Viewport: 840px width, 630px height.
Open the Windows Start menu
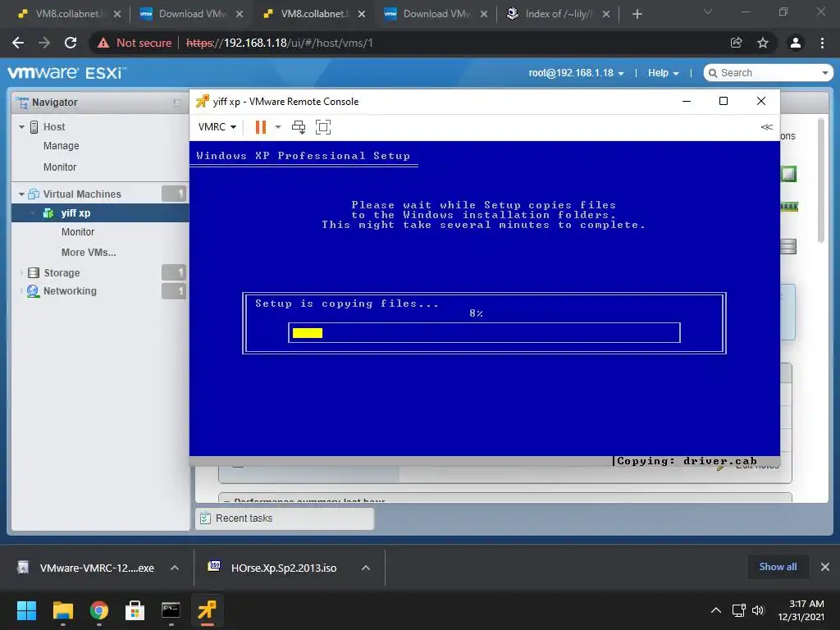[27, 610]
